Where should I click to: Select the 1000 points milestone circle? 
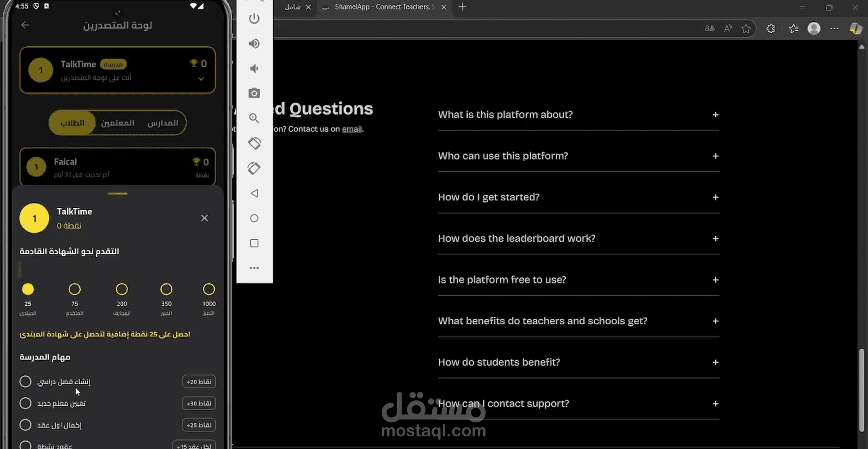tap(209, 289)
